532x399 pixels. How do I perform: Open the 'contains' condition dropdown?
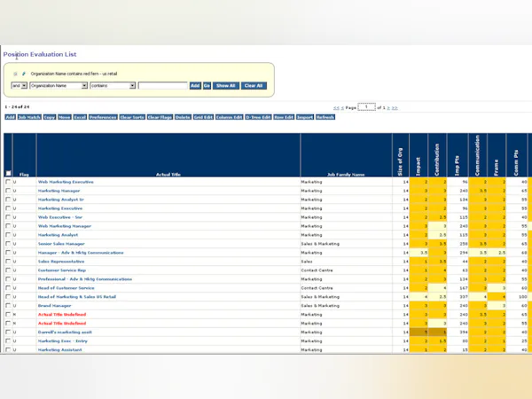(x=113, y=85)
